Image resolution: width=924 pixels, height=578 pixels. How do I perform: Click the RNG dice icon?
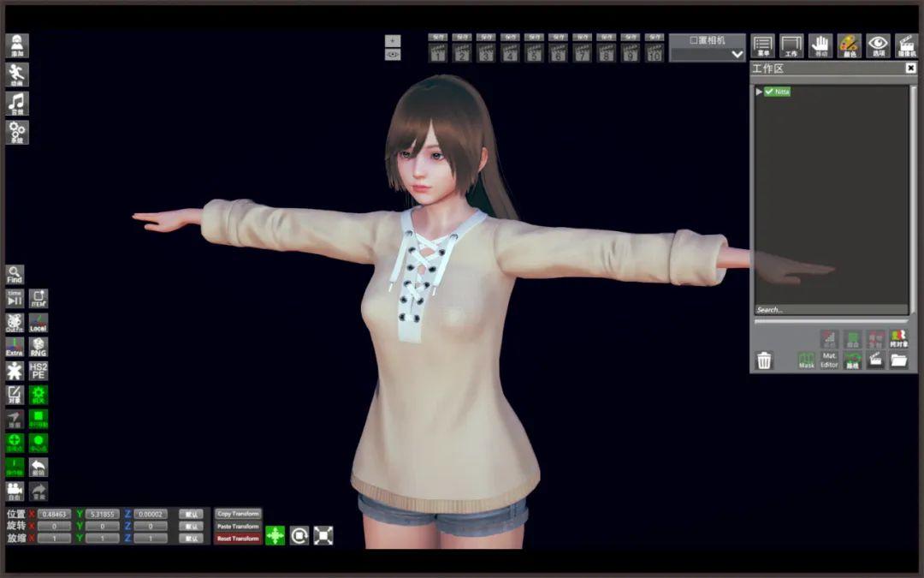[x=38, y=347]
